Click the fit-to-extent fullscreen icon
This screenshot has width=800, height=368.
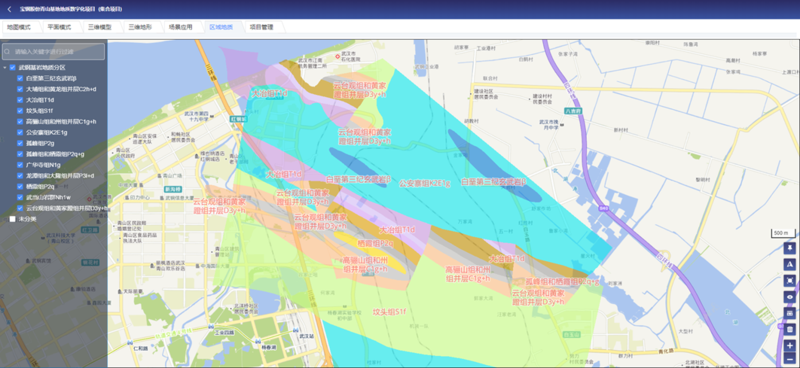pos(790,281)
